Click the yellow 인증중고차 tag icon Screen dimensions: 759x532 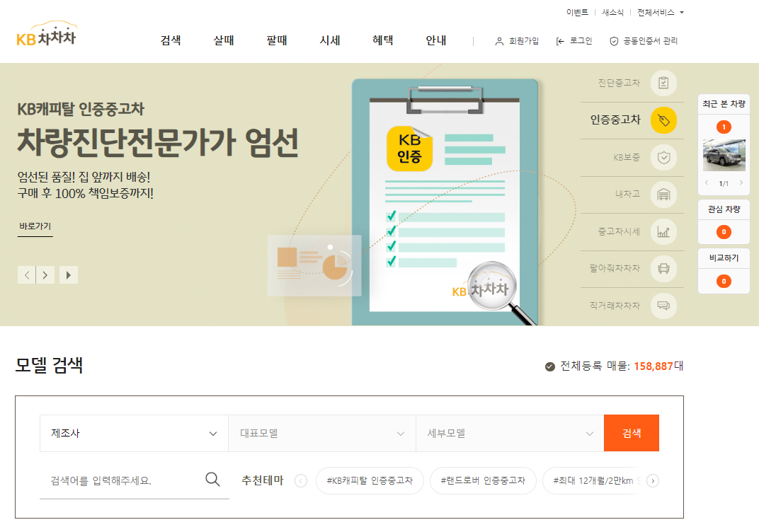pos(663,120)
